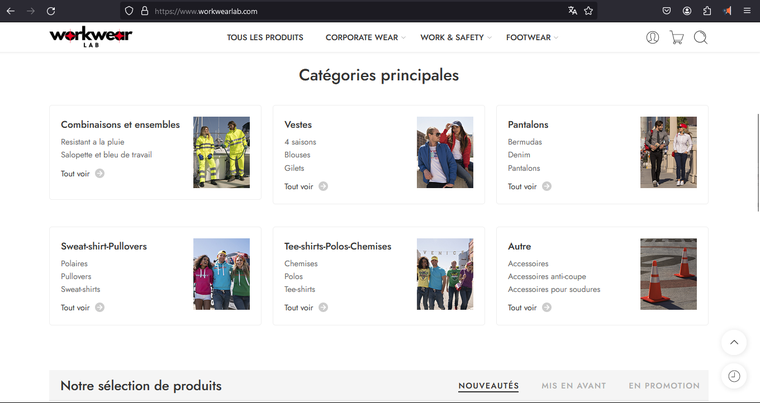760x403 pixels.
Task: Click arrow icon next to Combinaisons Tout voir
Action: click(x=99, y=173)
